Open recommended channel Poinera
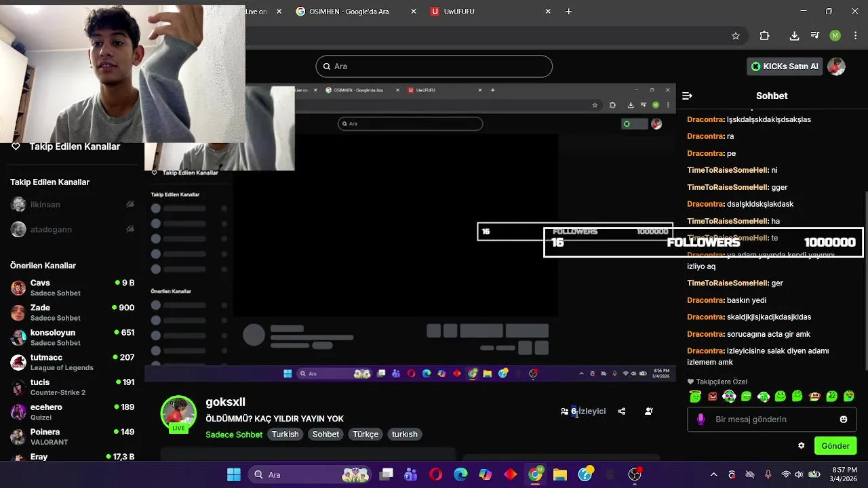Image resolution: width=868 pixels, height=488 pixels. tap(72, 436)
